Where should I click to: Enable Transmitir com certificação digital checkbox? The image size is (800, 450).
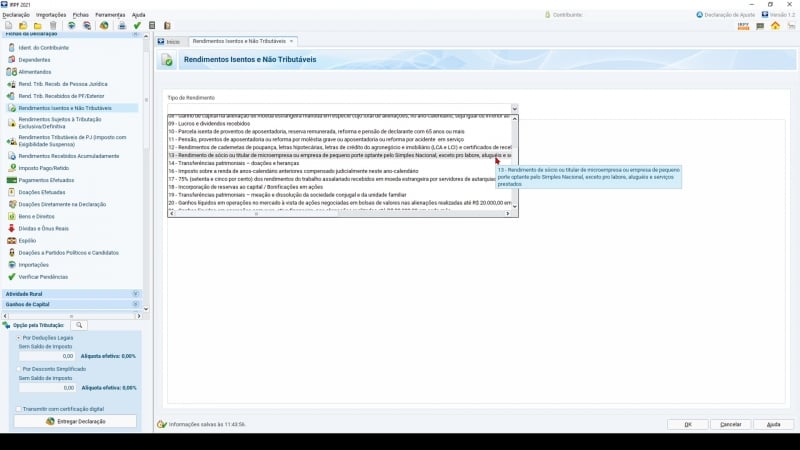click(x=18, y=409)
